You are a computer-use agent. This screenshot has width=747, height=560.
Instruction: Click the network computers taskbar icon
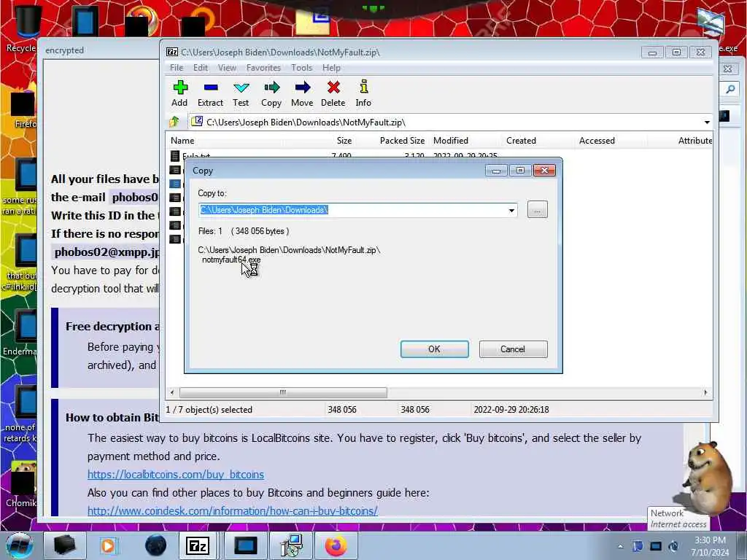click(x=291, y=545)
